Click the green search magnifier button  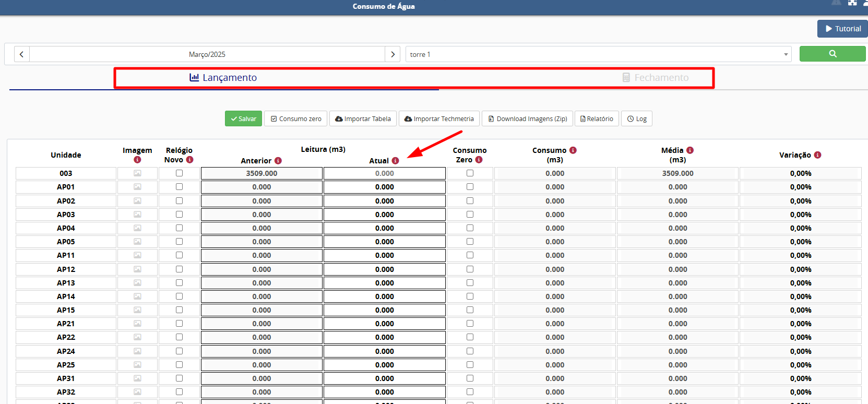832,54
